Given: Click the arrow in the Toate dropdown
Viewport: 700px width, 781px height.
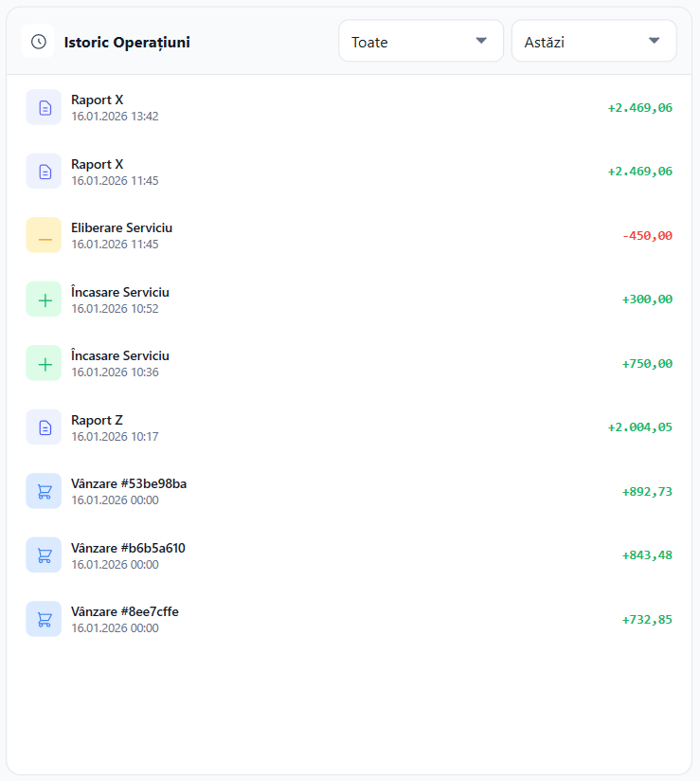Looking at the screenshot, I should point(481,41).
